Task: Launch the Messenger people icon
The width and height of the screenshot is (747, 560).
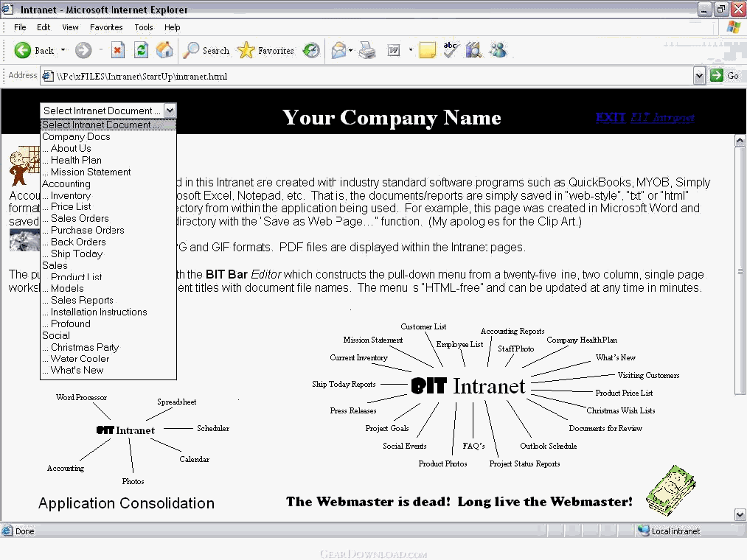Action: (498, 50)
